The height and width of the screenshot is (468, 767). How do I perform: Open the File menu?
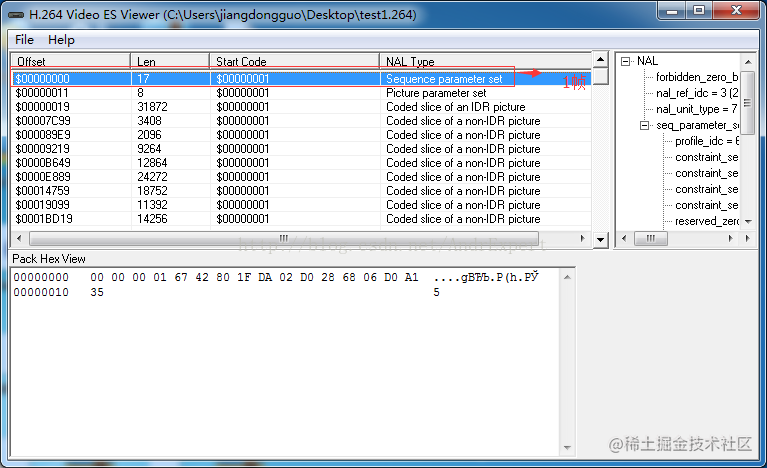tap(24, 40)
